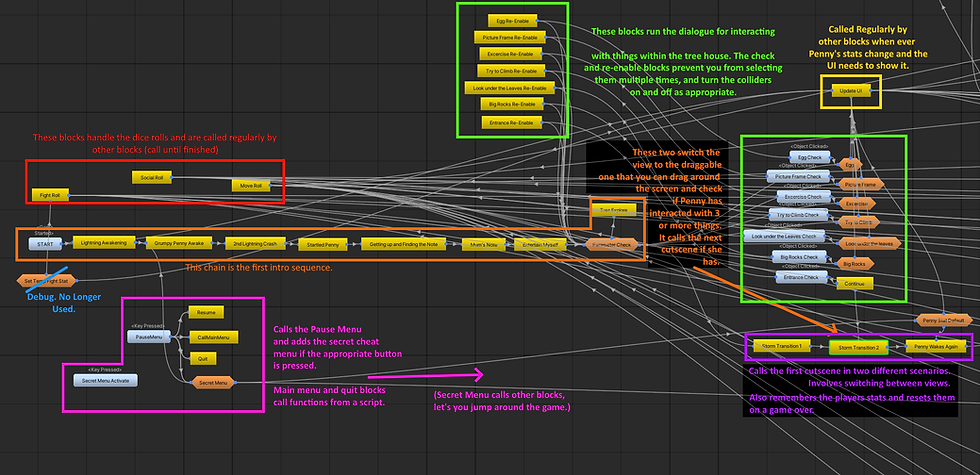
Task: Click the Quit block
Action: tap(202, 359)
